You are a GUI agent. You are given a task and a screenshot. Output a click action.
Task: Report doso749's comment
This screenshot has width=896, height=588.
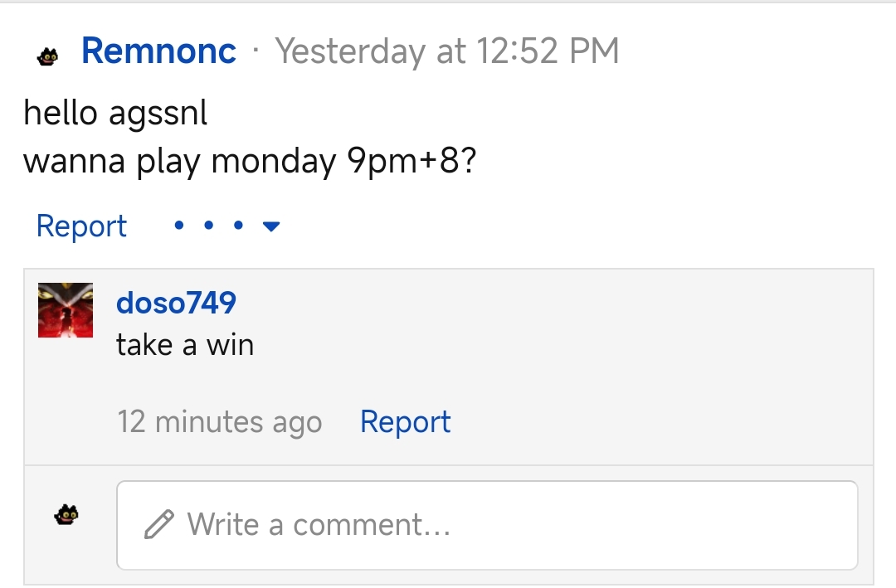[x=405, y=422]
